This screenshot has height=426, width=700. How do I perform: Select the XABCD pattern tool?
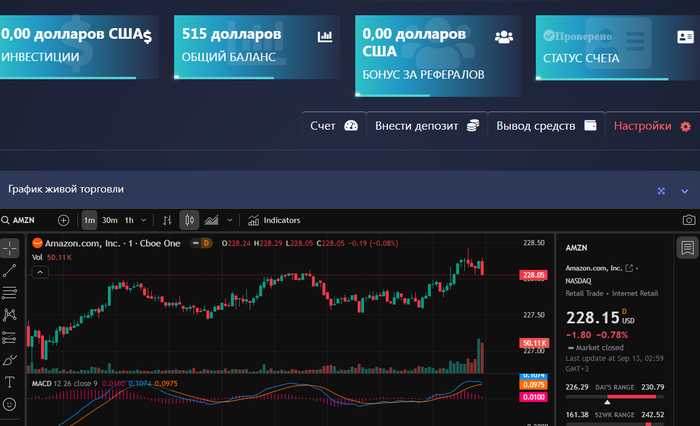pos(9,315)
